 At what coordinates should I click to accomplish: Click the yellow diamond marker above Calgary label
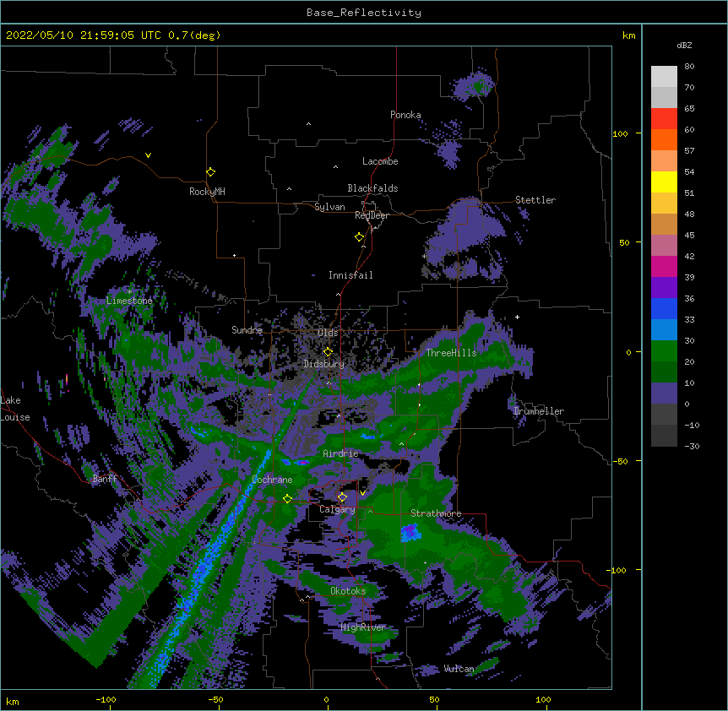342,497
